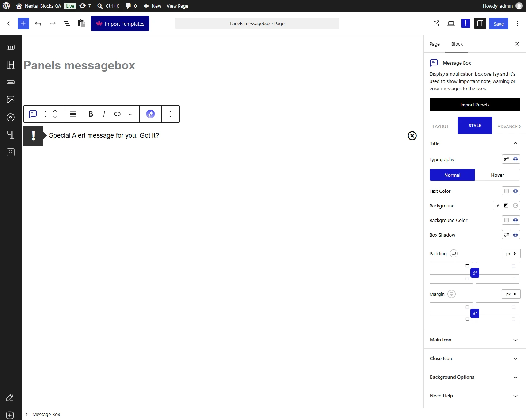Expand the Background Options section
The height and width of the screenshot is (420, 526).
coord(475,377)
